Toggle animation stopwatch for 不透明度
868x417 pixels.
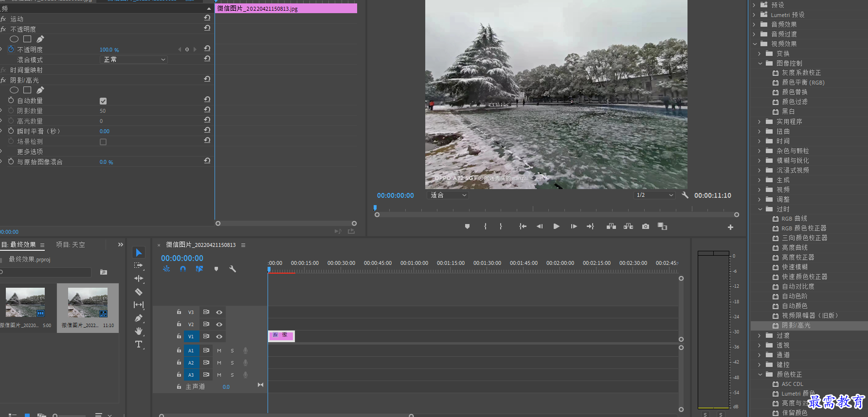[x=11, y=49]
